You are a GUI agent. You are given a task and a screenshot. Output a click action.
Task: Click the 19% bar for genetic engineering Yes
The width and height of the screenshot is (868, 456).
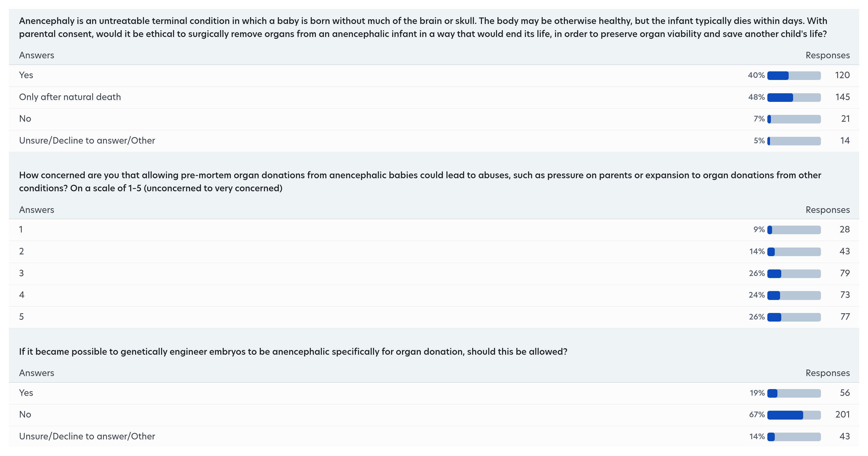tap(793, 393)
